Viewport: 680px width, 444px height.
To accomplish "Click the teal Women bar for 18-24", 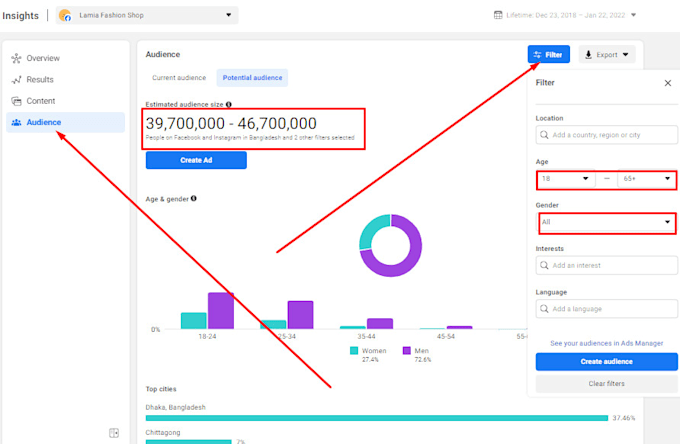I will pyautogui.click(x=193, y=320).
